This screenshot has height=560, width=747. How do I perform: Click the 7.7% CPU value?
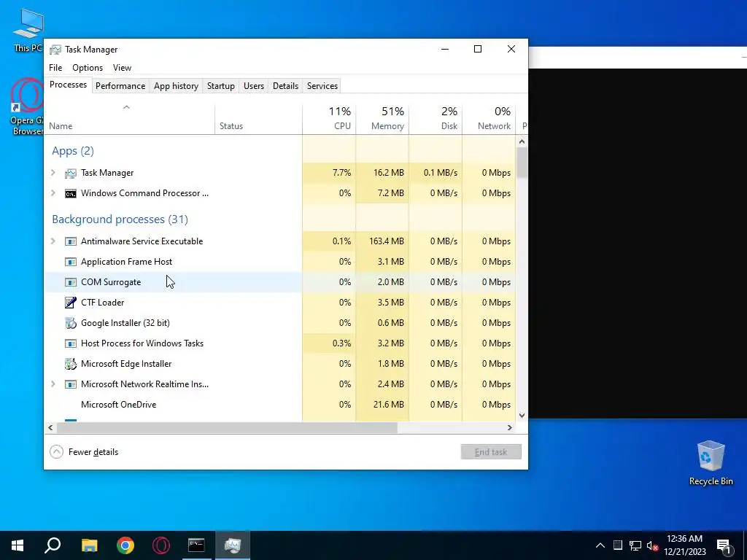tap(341, 173)
